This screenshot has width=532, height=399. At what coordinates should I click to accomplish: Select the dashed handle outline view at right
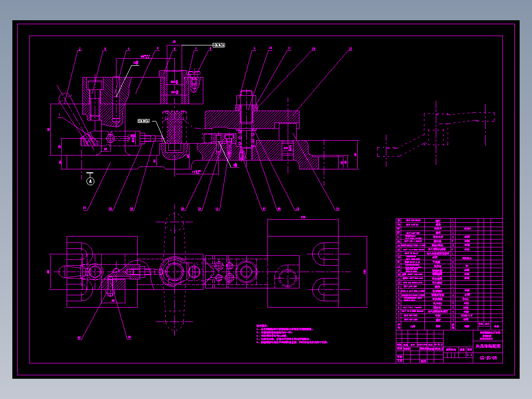436,134
